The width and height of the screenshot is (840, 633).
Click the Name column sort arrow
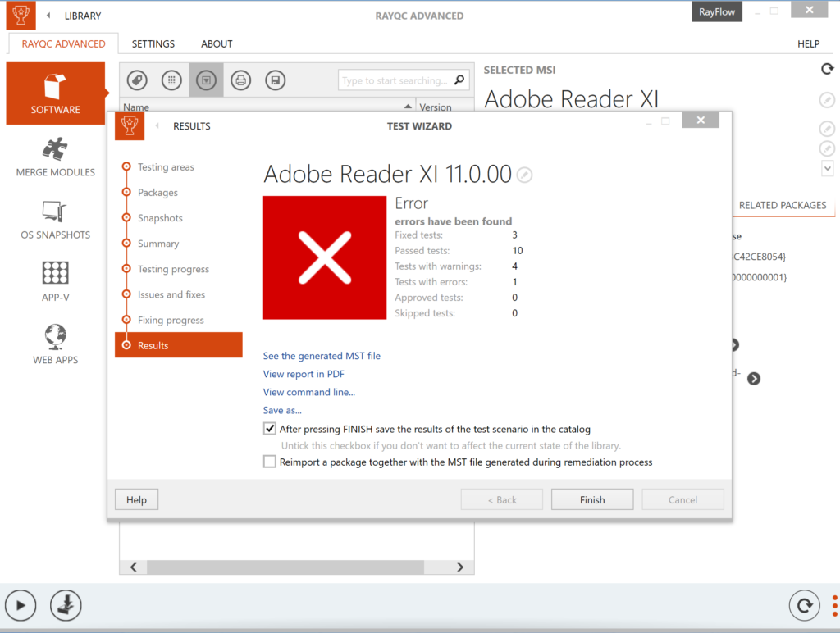pyautogui.click(x=408, y=107)
